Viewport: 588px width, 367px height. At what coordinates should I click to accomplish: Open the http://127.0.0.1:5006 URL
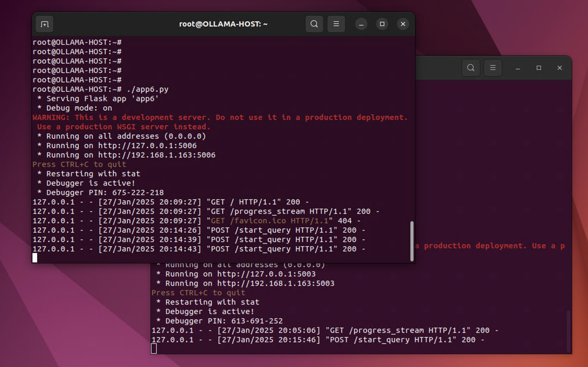pyautogui.click(x=147, y=146)
